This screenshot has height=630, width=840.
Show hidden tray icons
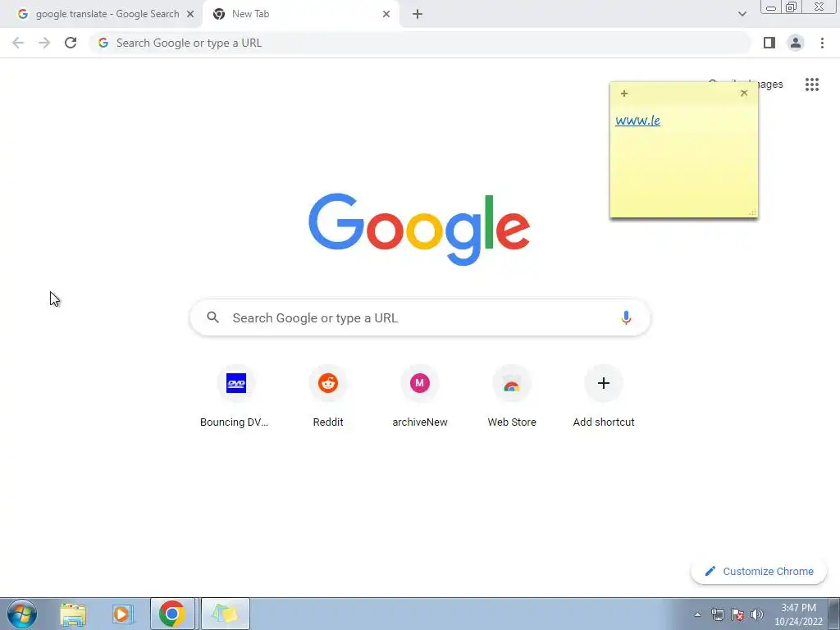pyautogui.click(x=697, y=614)
